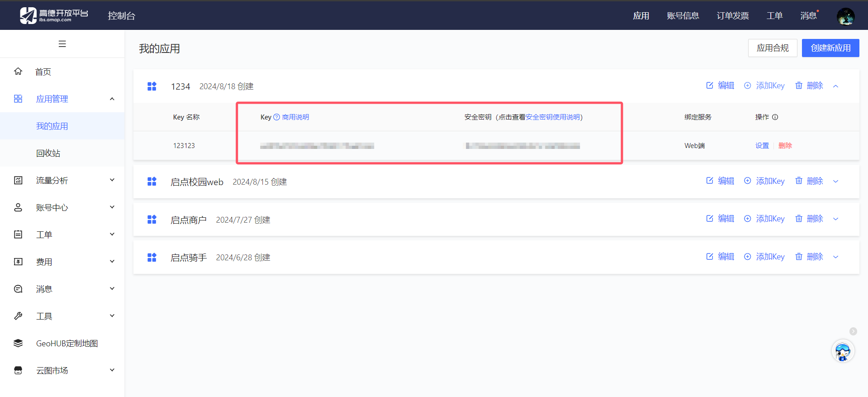This screenshot has height=397, width=868.
Task: Collapse the 应用管理 sidebar section
Action: point(112,99)
